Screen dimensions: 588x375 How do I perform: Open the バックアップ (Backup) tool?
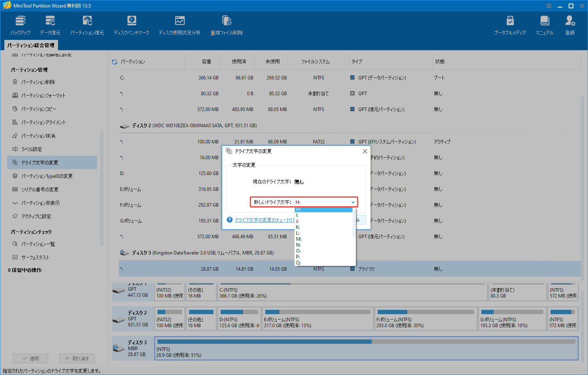click(20, 24)
